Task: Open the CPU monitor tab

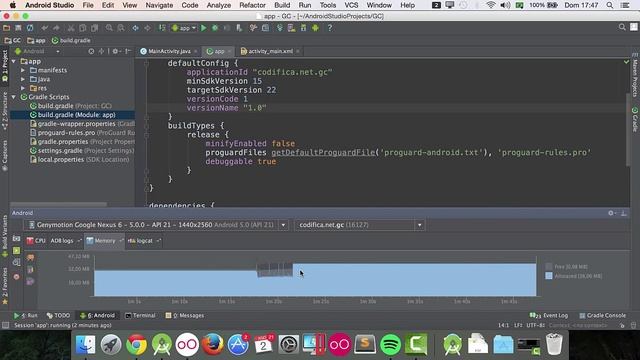Action: pyautogui.click(x=36, y=241)
